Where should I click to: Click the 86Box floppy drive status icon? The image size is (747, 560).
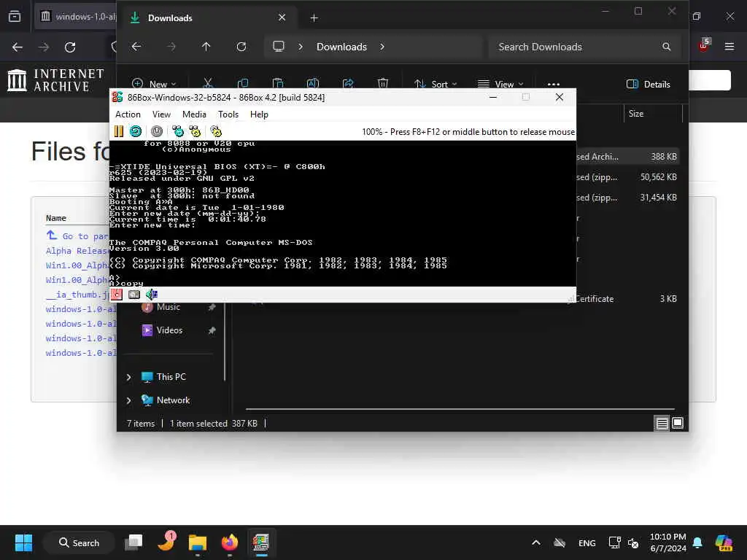tap(117, 295)
